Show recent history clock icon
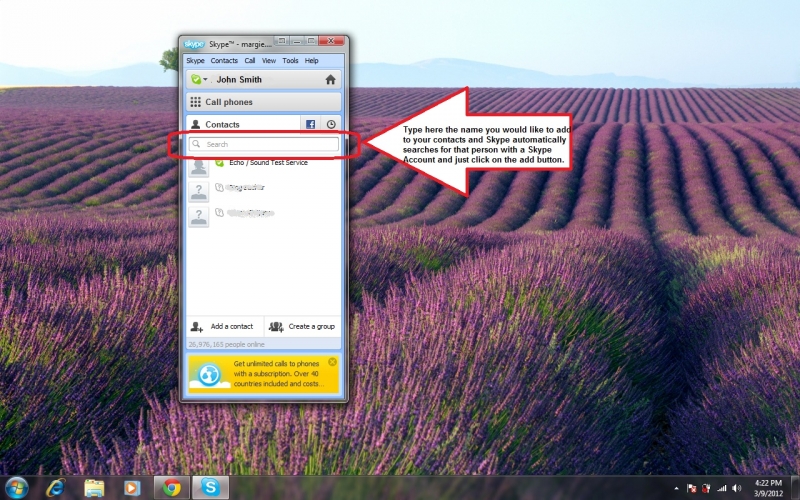800x500 pixels. click(331, 124)
